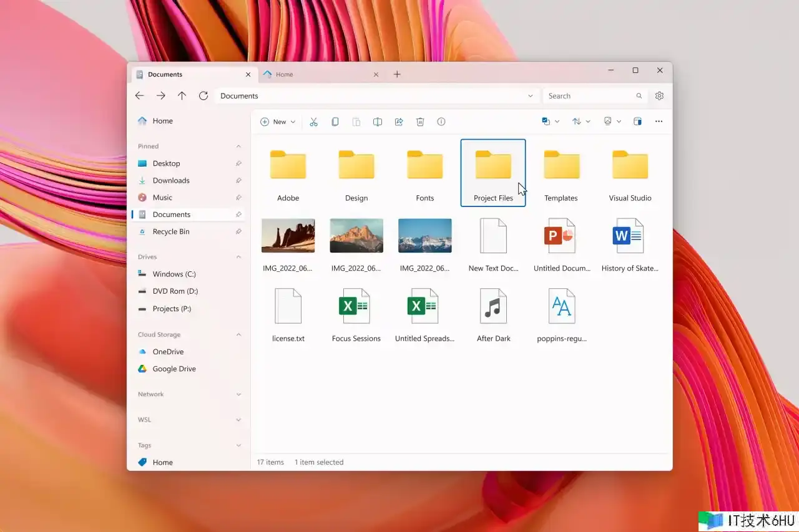The image size is (799, 532).
Task: Open the New item dropdown
Action: (x=278, y=122)
